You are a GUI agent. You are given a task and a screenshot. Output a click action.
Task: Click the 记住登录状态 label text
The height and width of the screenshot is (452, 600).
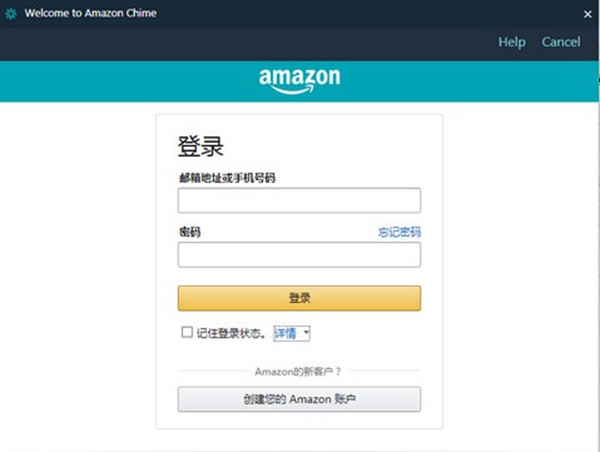pyautogui.click(x=230, y=333)
